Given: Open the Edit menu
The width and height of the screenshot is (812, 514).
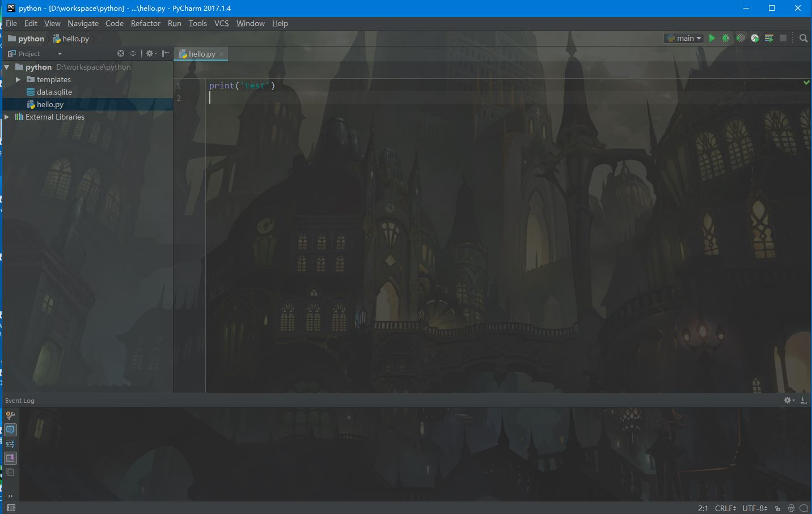Looking at the screenshot, I should [31, 23].
